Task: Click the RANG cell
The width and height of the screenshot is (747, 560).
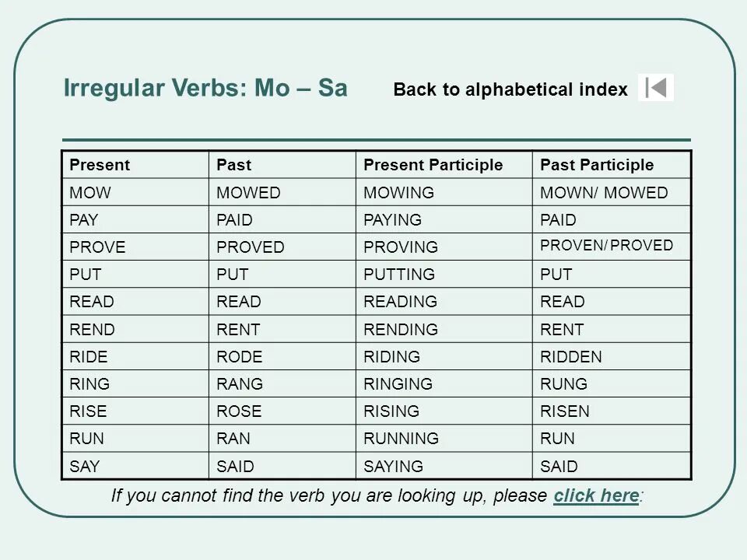Action: click(x=282, y=383)
